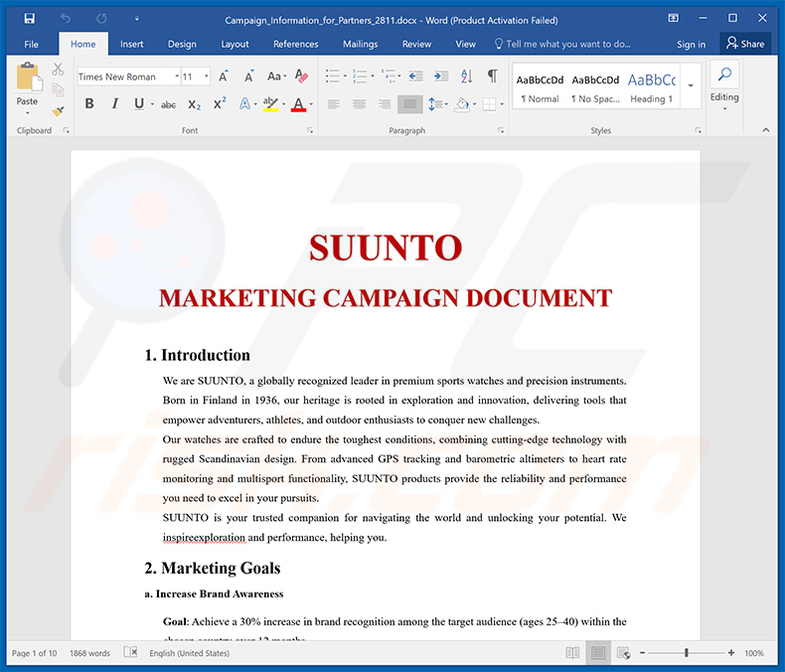
Task: Decrease font size with Shrink Font
Action: coord(248,77)
